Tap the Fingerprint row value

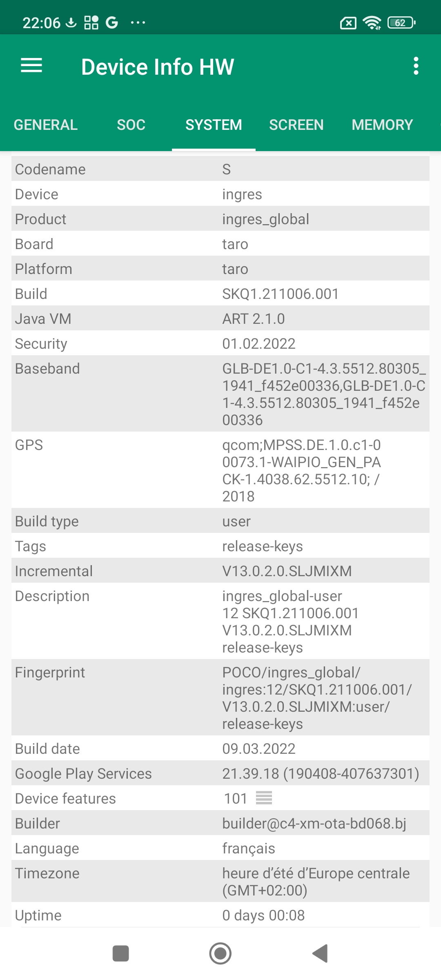click(x=317, y=698)
